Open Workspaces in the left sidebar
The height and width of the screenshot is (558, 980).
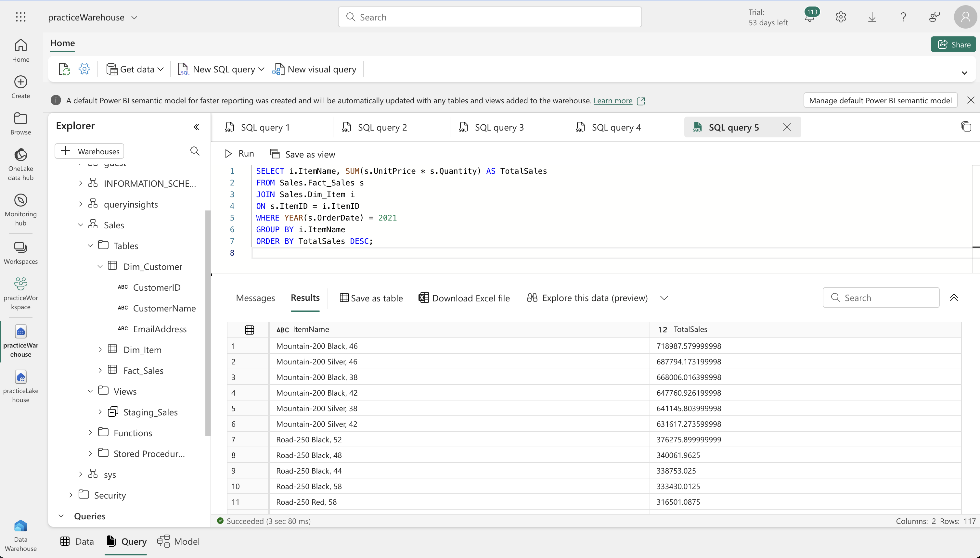[21, 253]
